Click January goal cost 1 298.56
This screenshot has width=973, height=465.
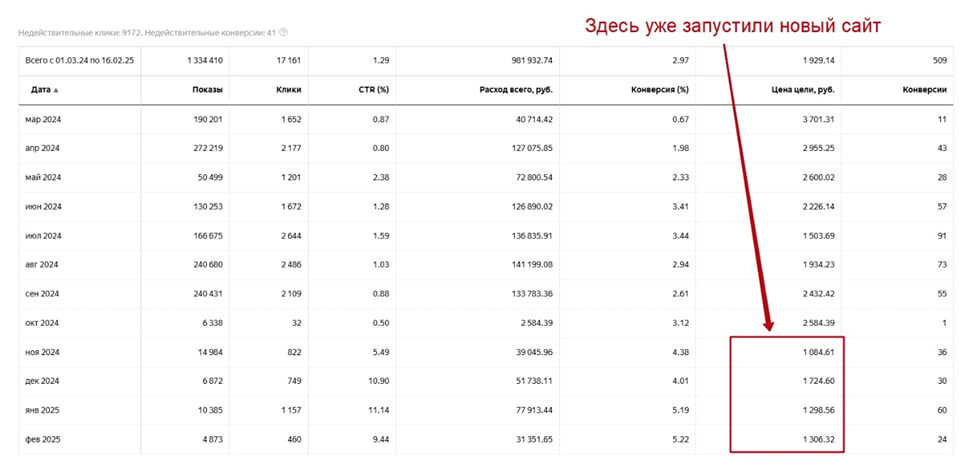(817, 410)
